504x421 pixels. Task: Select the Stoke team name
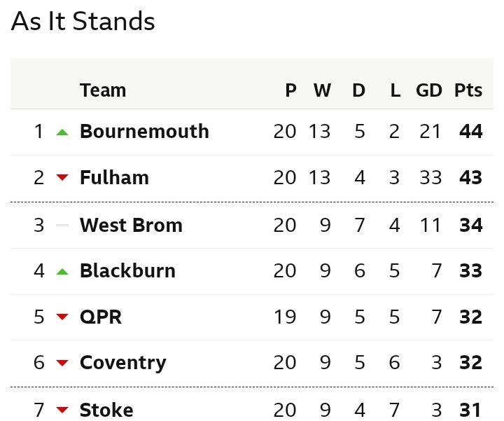click(x=106, y=410)
